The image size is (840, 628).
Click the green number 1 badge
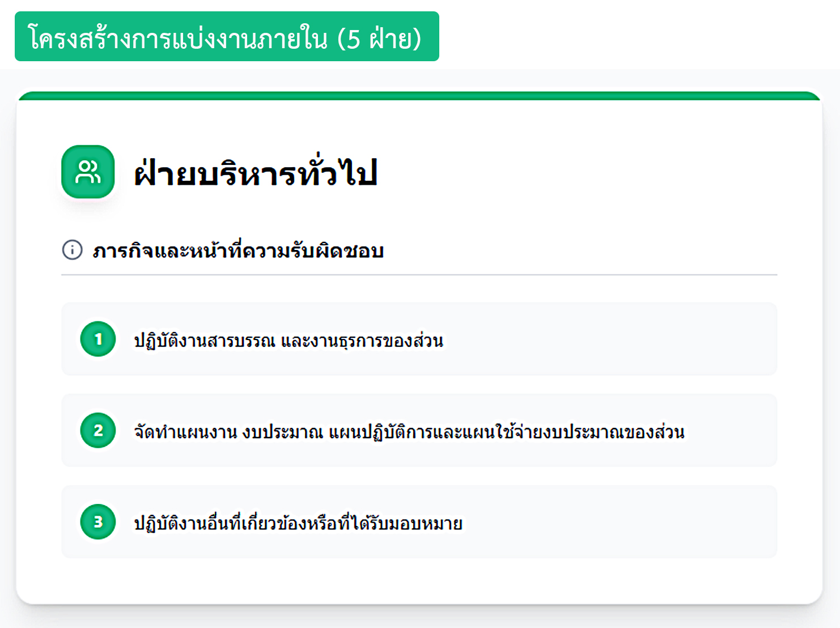98,339
